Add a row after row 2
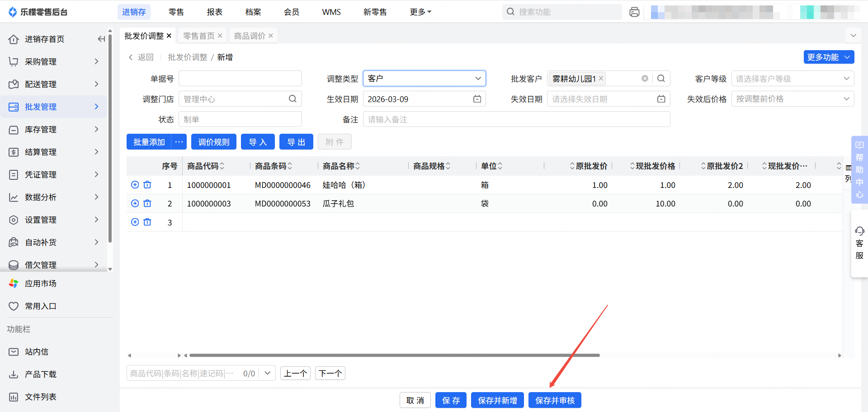Screen dimensions: 868x412 tap(135, 203)
